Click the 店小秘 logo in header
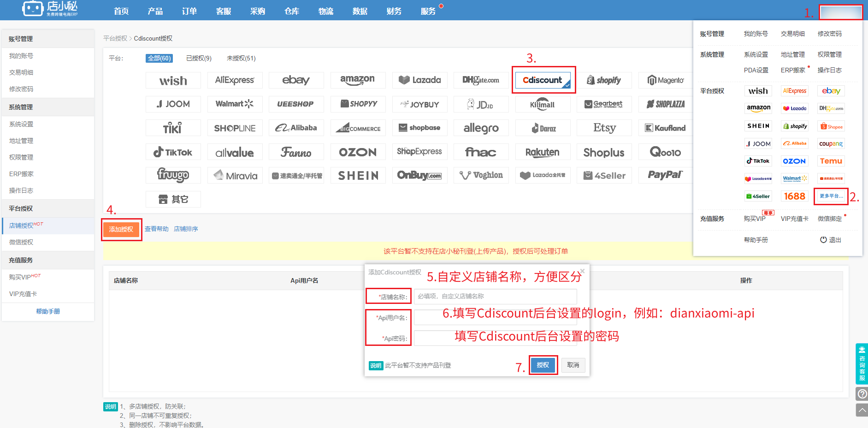 tap(50, 9)
